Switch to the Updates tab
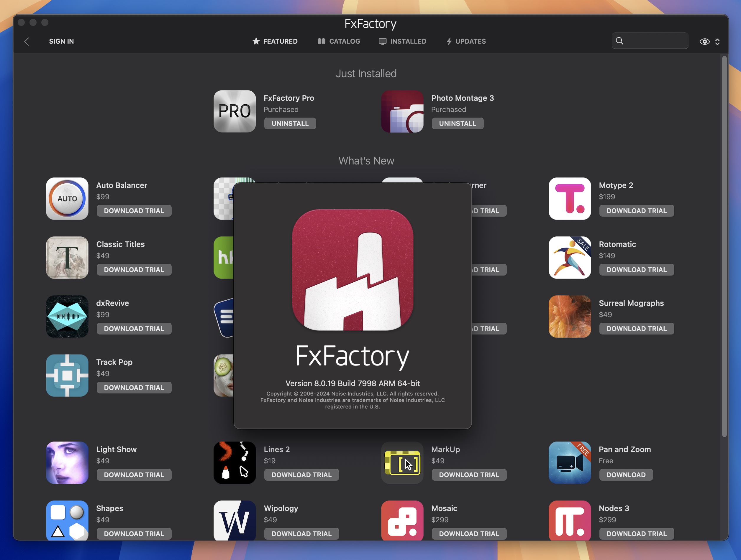The image size is (741, 560). (x=466, y=41)
